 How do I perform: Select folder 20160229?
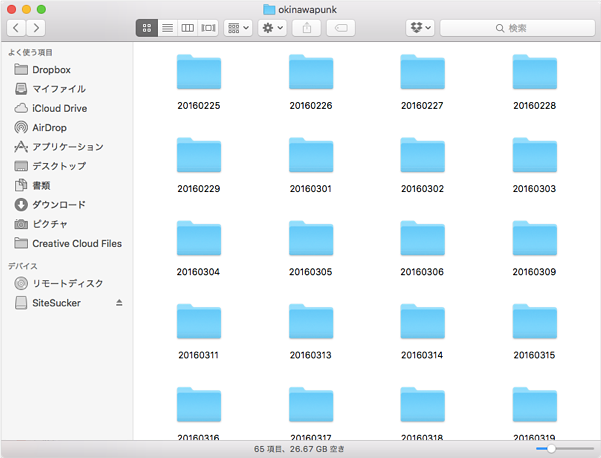[x=199, y=166]
